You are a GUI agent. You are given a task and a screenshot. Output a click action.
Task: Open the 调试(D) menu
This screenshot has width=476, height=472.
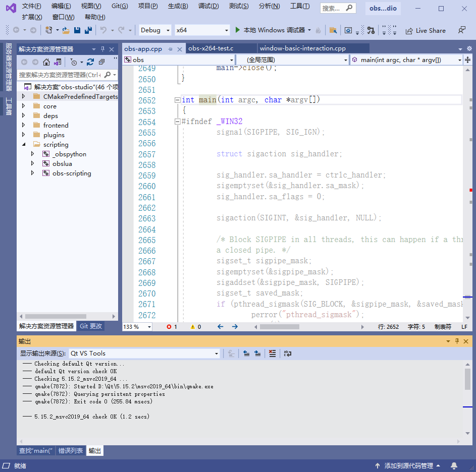(x=208, y=6)
